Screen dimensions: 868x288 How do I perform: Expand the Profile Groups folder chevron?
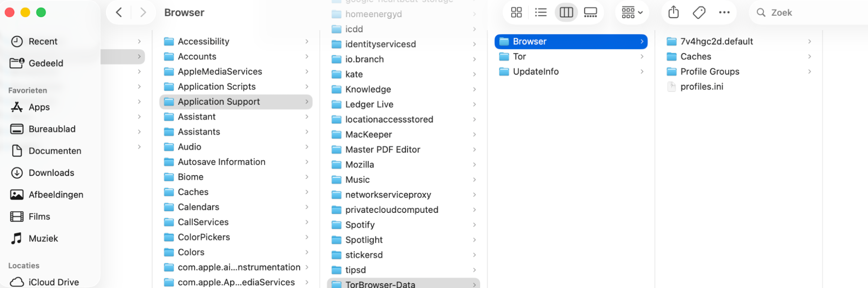tap(809, 71)
